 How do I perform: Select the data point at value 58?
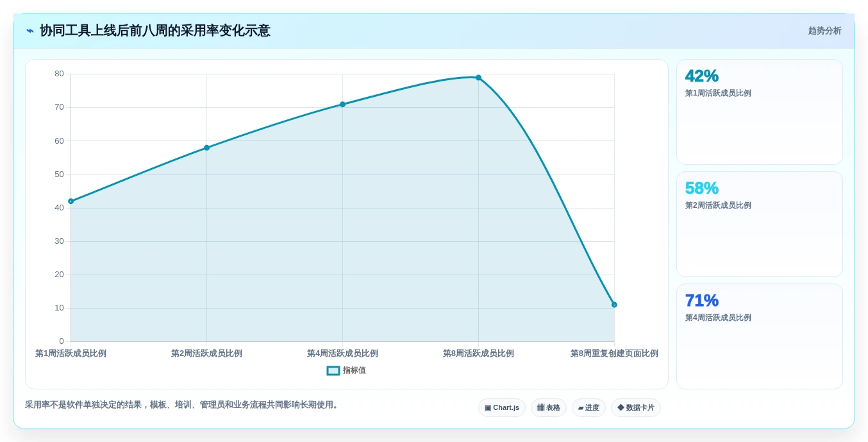[206, 148]
